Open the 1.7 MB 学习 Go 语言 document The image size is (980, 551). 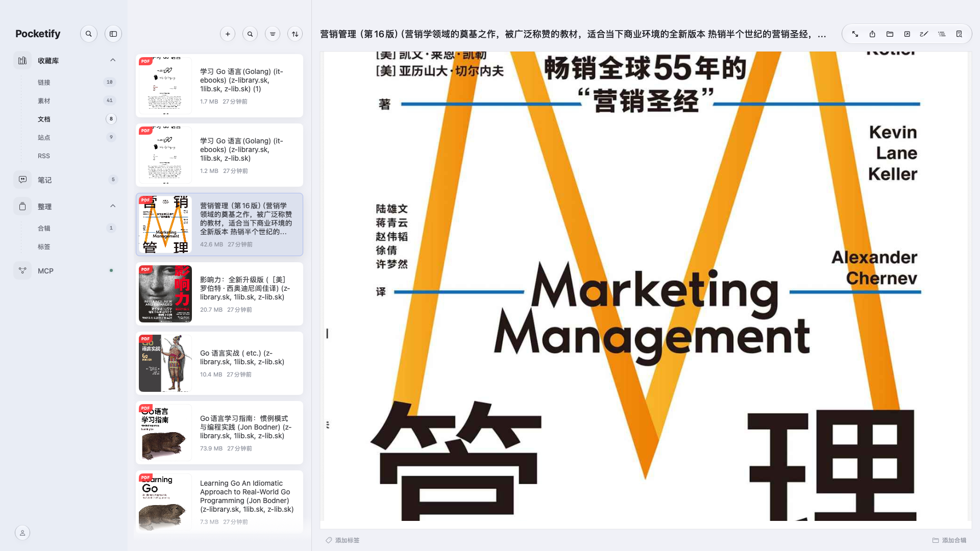(219, 86)
